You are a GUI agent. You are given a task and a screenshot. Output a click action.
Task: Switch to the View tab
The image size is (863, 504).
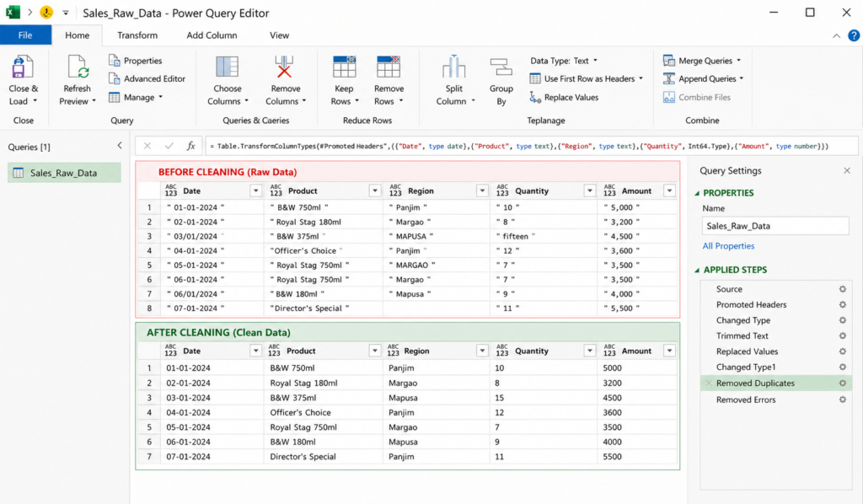click(279, 35)
